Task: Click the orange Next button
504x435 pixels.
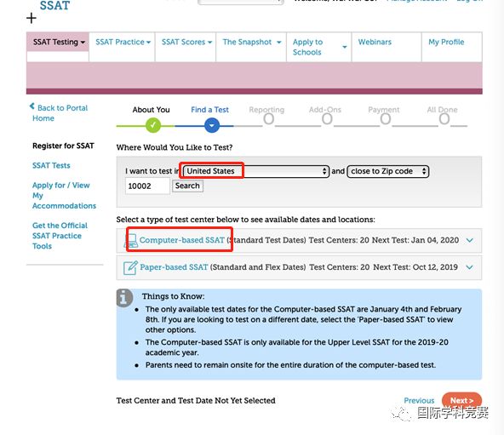Action: (462, 401)
